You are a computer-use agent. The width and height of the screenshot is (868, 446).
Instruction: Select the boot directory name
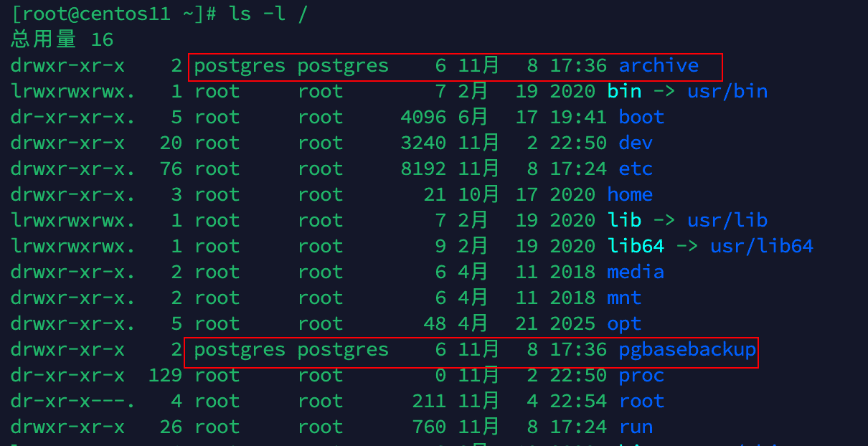(x=641, y=117)
